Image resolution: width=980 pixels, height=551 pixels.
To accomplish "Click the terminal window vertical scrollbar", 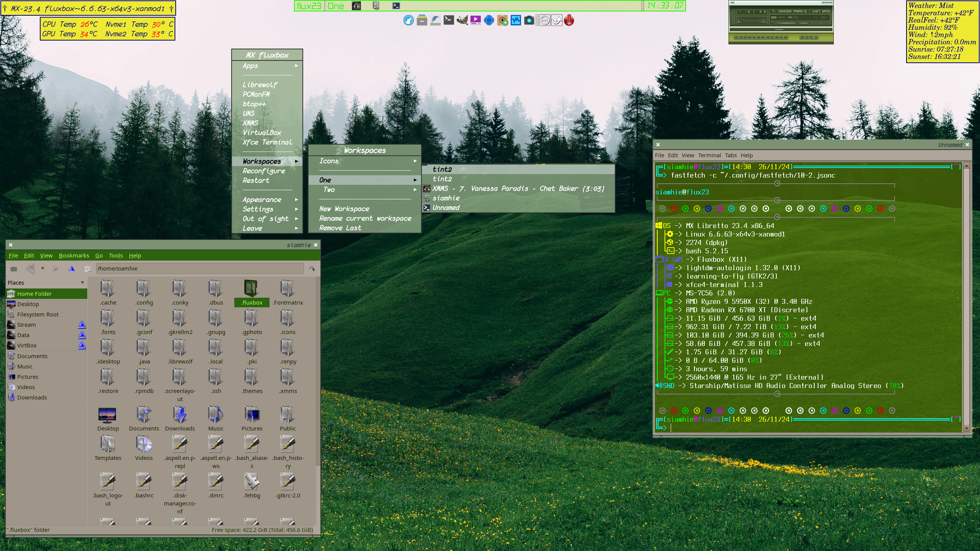I will [x=966, y=297].
